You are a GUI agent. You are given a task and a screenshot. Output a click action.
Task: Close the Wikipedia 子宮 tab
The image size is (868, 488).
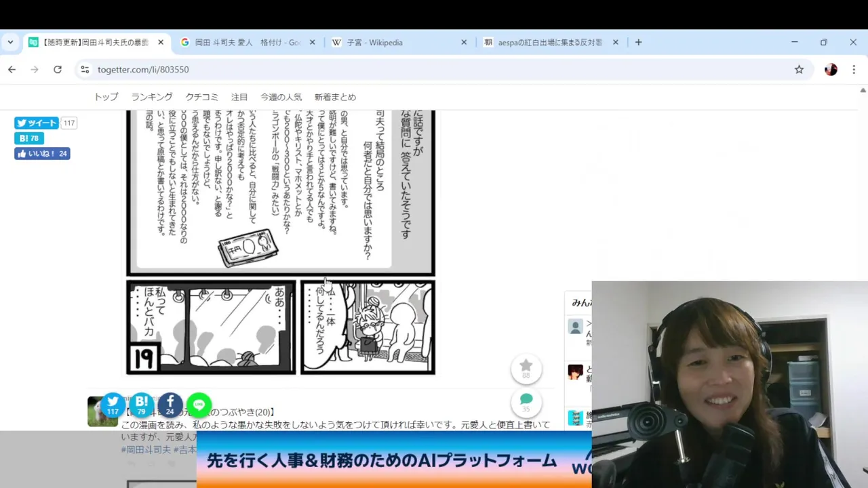(464, 42)
